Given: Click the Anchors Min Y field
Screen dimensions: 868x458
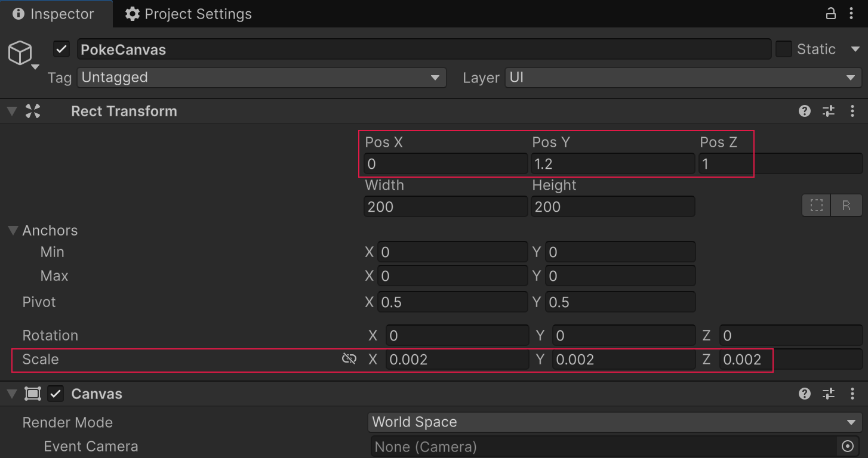Looking at the screenshot, I should (x=620, y=252).
